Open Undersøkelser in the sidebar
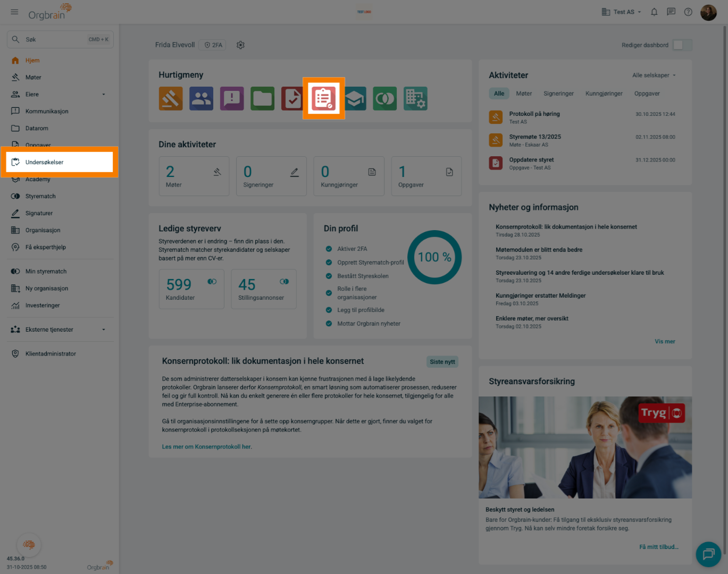Image resolution: width=728 pixels, height=574 pixels. point(60,162)
